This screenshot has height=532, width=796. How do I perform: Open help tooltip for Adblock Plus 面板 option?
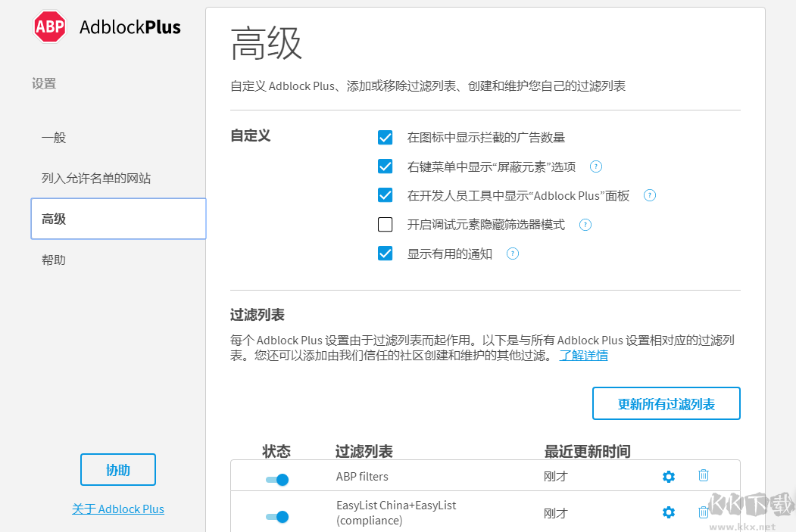tap(649, 195)
